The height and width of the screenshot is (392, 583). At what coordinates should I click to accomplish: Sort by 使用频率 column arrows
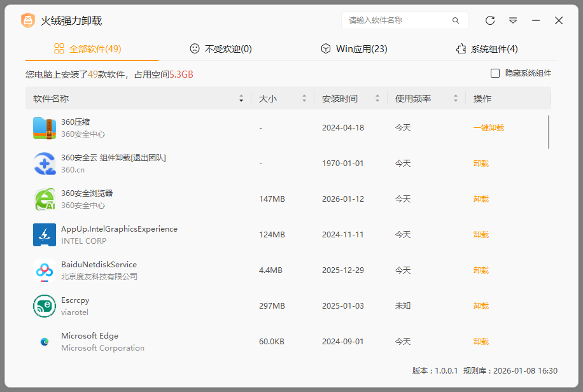click(x=456, y=98)
